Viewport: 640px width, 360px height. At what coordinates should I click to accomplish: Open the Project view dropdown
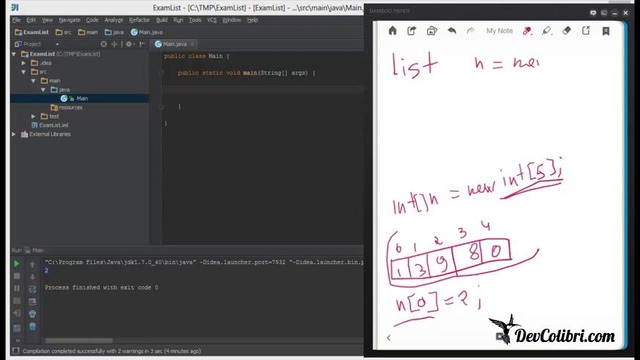(x=57, y=44)
